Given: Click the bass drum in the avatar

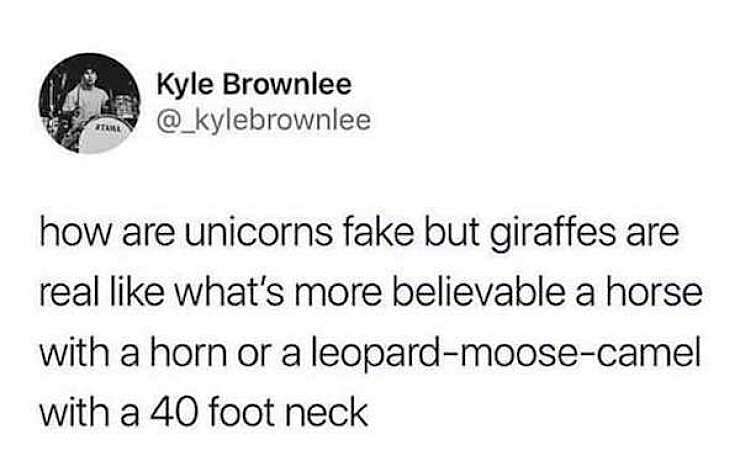Looking at the screenshot, I should click(102, 135).
